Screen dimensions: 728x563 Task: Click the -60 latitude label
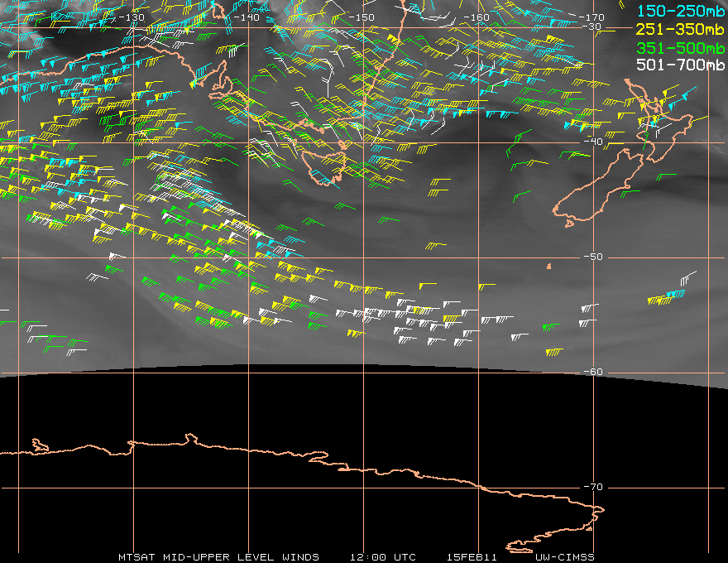(x=593, y=372)
